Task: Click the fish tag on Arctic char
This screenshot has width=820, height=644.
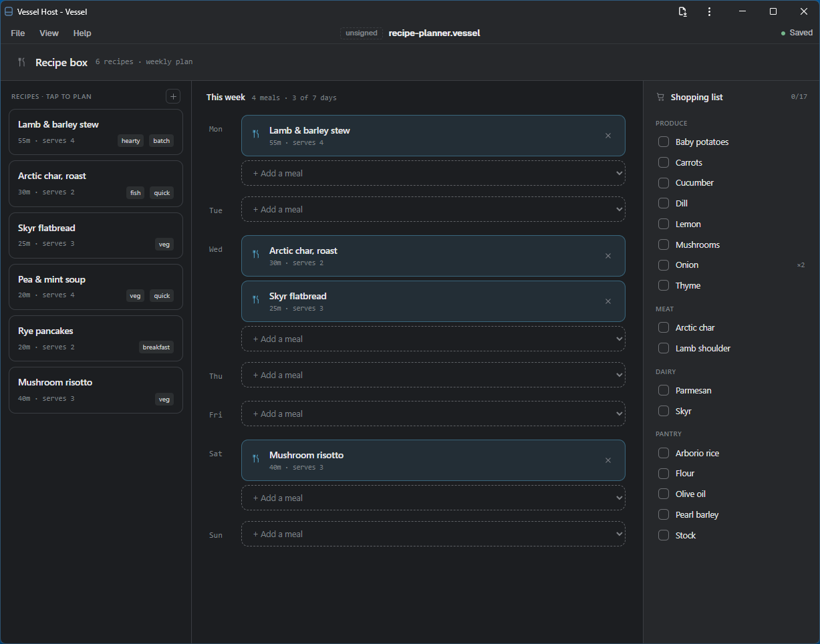Action: click(136, 193)
